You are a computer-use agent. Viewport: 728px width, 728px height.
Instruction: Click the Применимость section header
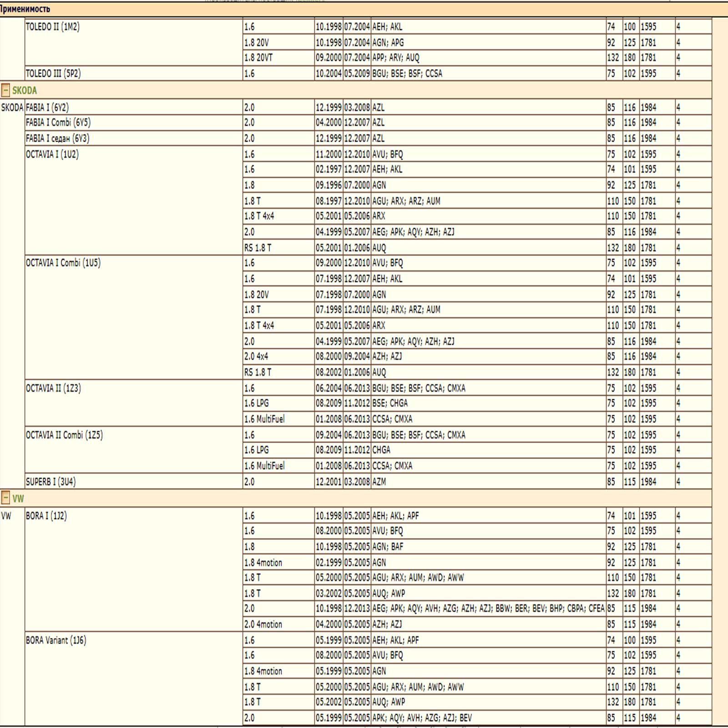coord(25,9)
